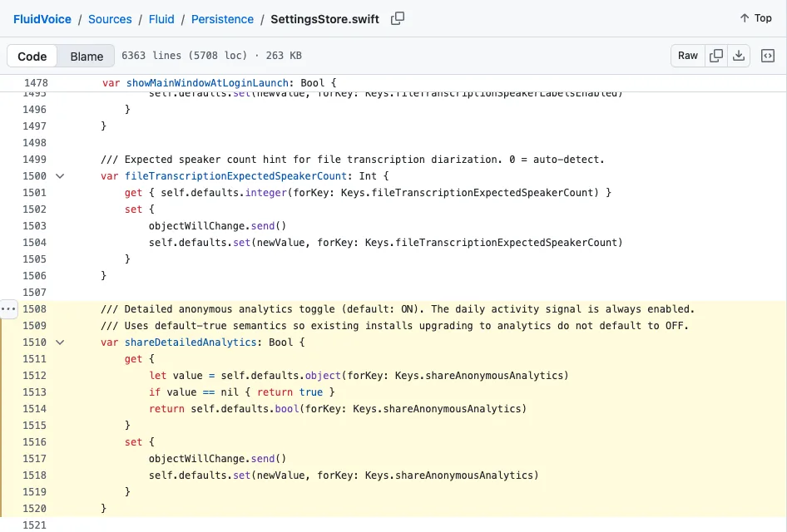Click the 'integer' method call on line 1501
The width and height of the screenshot is (787, 532).
[x=266, y=193]
